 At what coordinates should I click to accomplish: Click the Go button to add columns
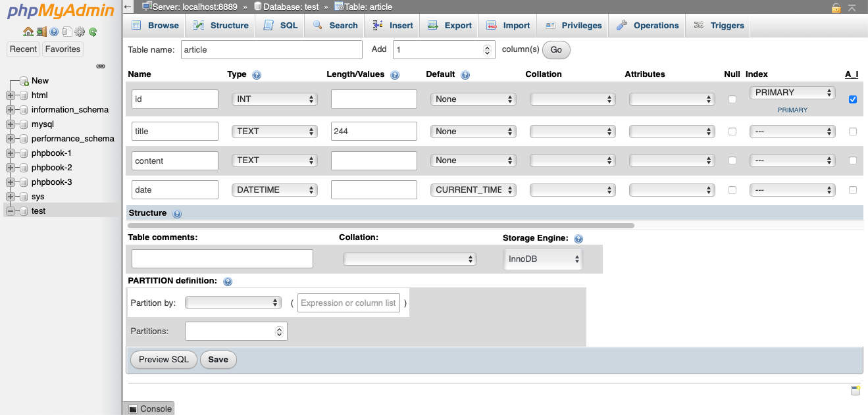556,50
